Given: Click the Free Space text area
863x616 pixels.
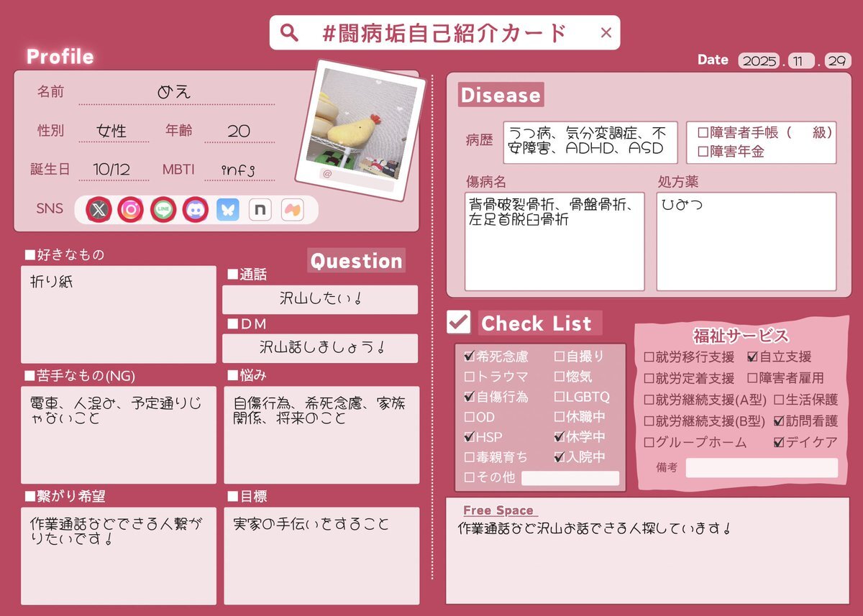Looking at the screenshot, I should pos(647,551).
